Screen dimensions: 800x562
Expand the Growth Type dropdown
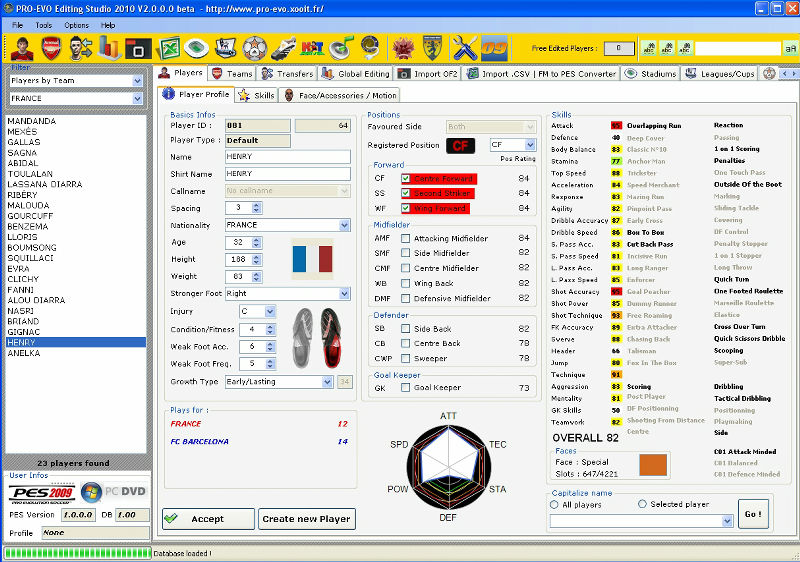coord(327,381)
